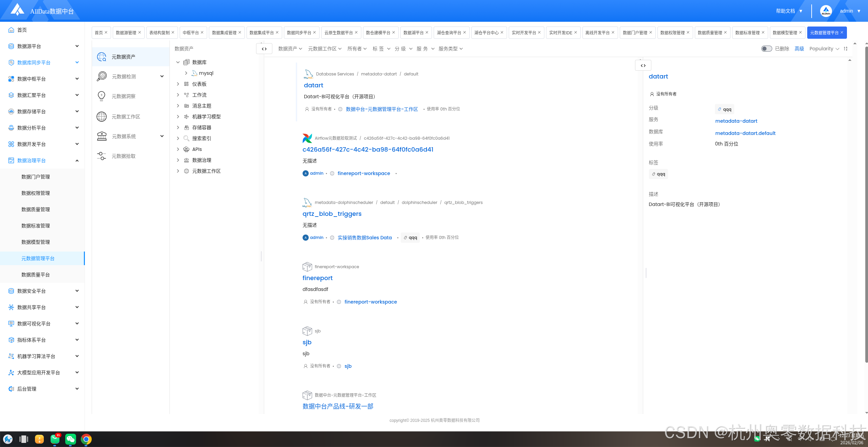Click the 首页 home icon in sidebar
Image resolution: width=868 pixels, height=447 pixels.
point(11,30)
